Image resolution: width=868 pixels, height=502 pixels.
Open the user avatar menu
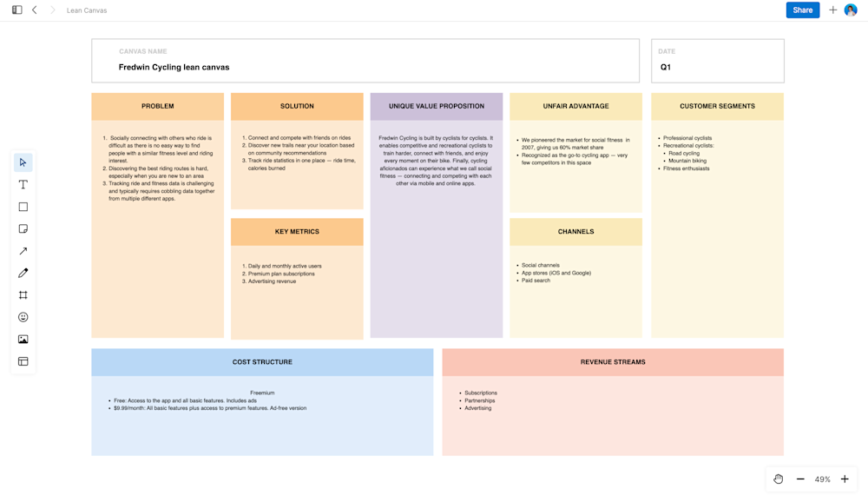pyautogui.click(x=852, y=10)
